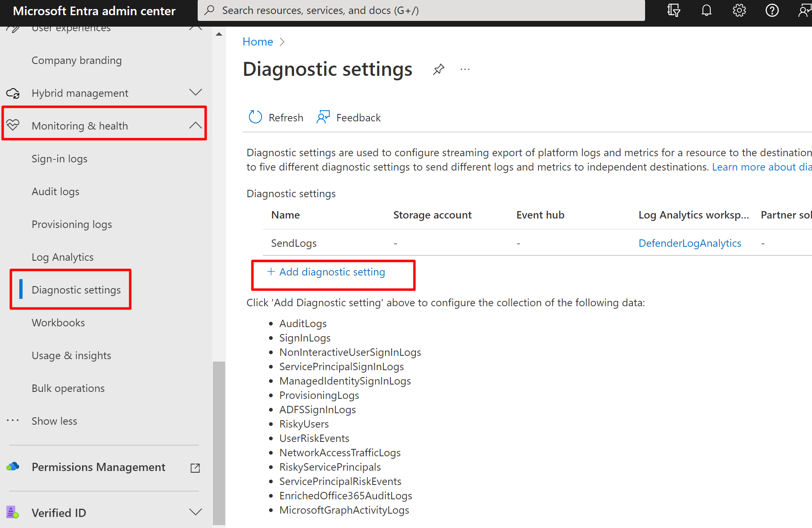
Task: Click the help question mark icon
Action: coord(772,10)
